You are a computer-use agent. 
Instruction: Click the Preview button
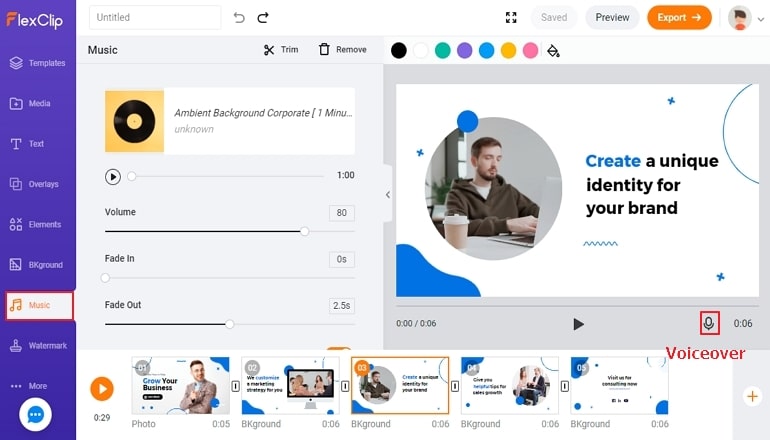pyautogui.click(x=612, y=18)
